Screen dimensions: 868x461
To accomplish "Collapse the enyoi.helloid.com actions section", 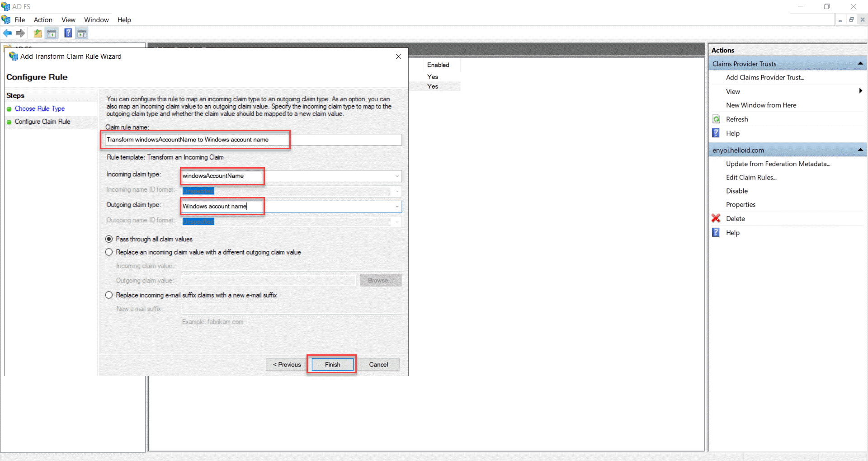I will pos(860,150).
